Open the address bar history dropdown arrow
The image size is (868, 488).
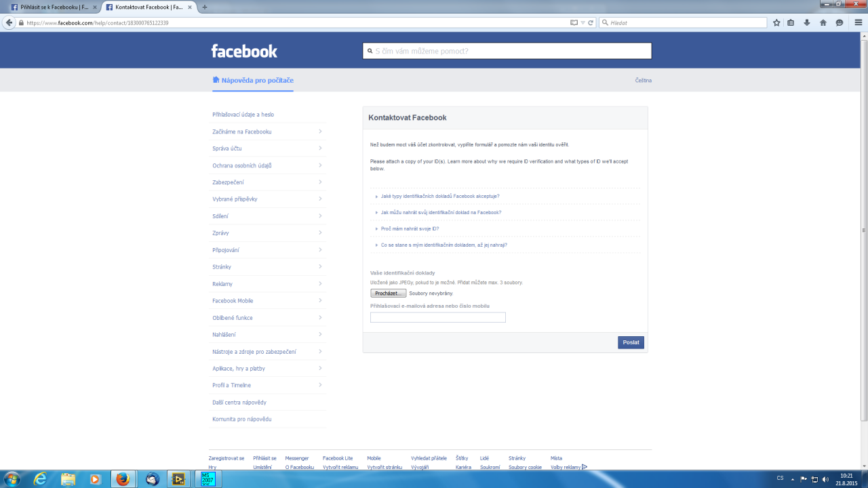(x=583, y=22)
